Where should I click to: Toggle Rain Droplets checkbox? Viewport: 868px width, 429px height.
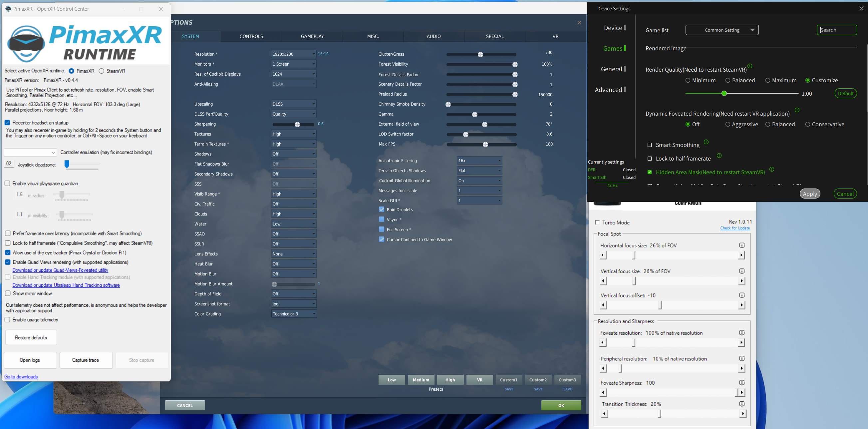click(x=382, y=209)
